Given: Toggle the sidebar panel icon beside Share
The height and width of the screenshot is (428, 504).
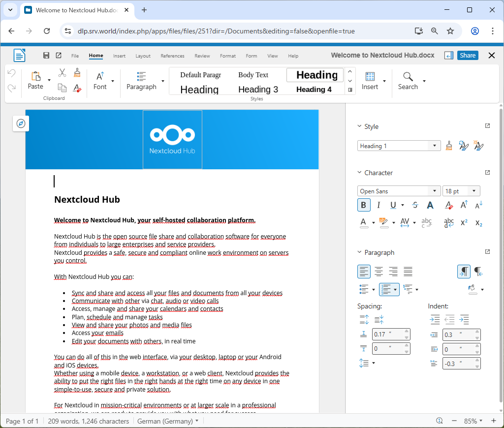Looking at the screenshot, I should [x=448, y=56].
